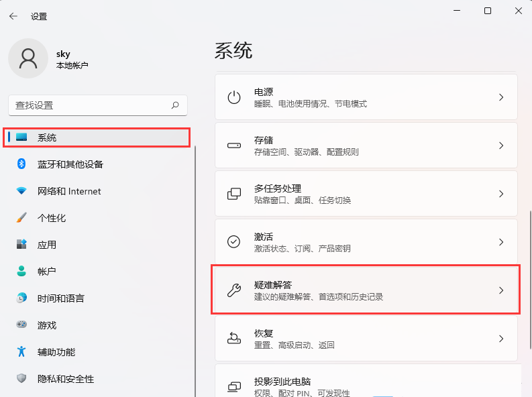
Task: Expand the 电源 row chevron
Action: [x=500, y=97]
